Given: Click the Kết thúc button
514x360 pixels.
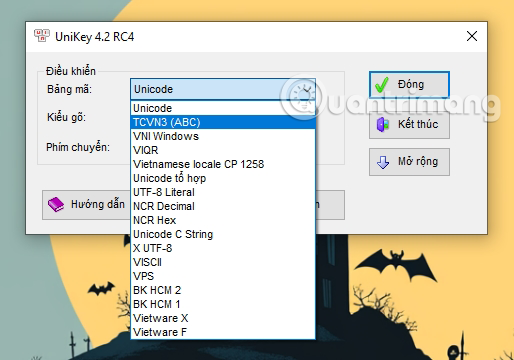Looking at the screenshot, I should pyautogui.click(x=409, y=125).
